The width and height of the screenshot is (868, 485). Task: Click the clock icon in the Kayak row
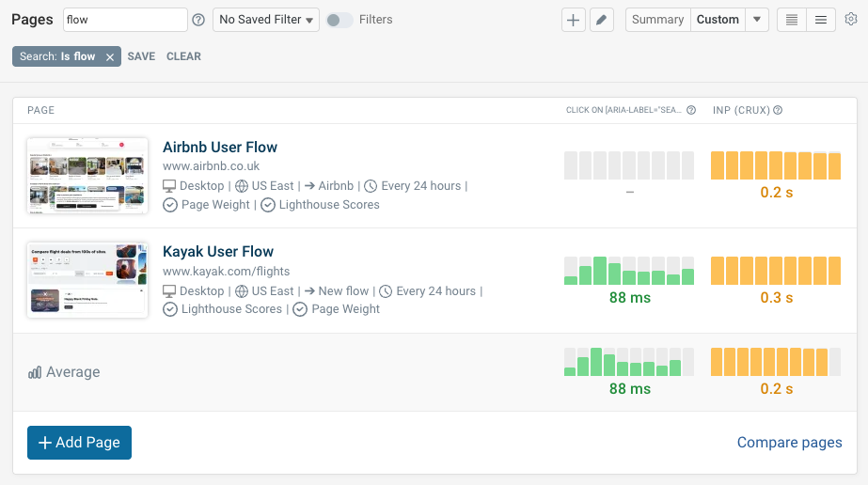[386, 290]
